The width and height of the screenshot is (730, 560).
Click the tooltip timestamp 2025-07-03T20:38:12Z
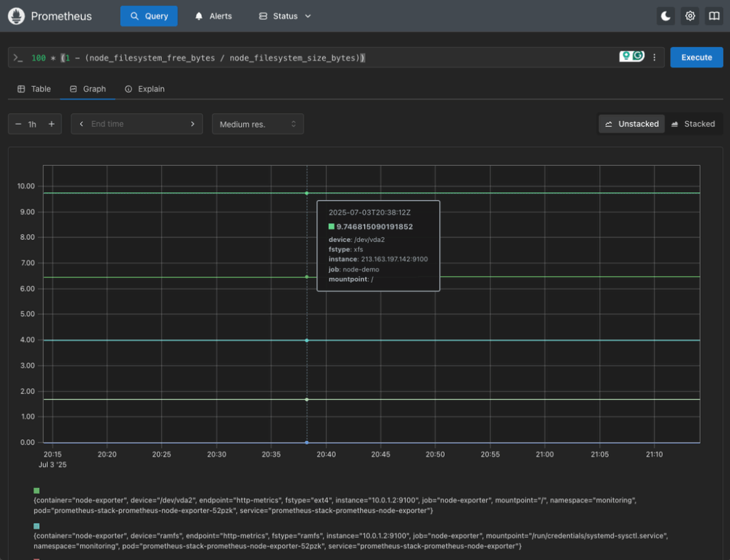tap(370, 212)
